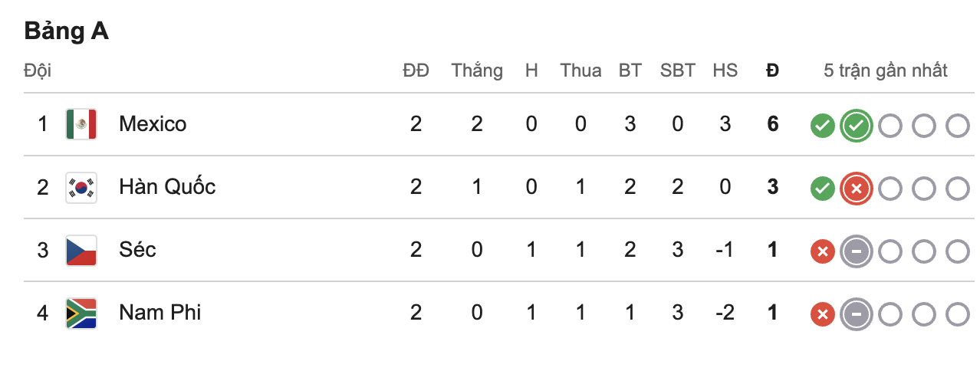Click the Nam Phi flag icon

click(81, 313)
